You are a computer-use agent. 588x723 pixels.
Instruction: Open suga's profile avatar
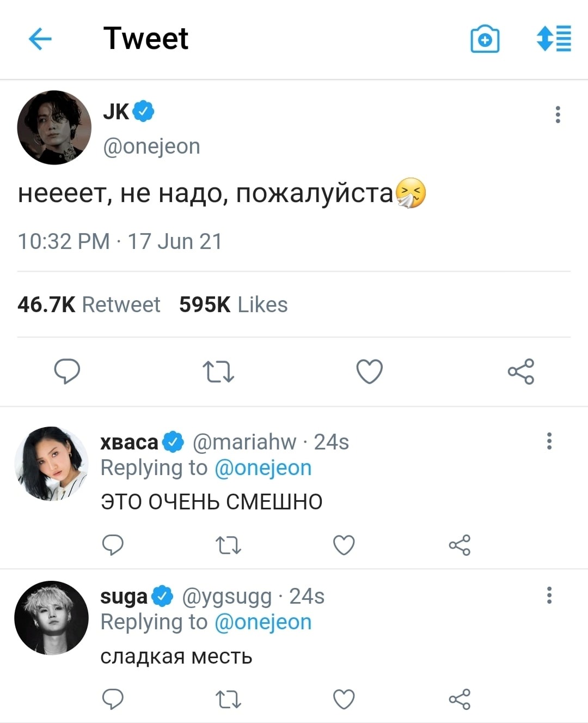point(51,618)
